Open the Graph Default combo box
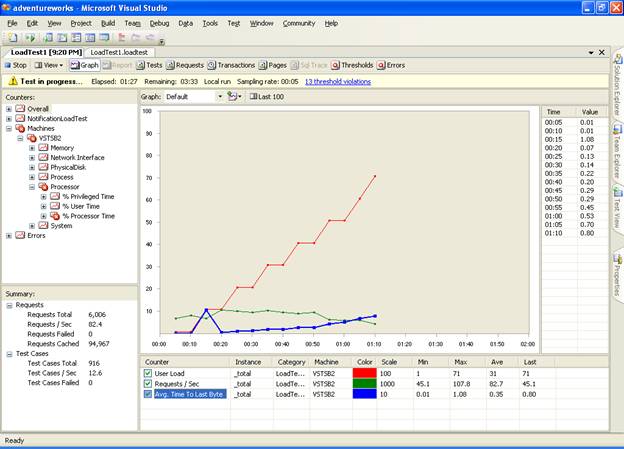The height and width of the screenshot is (449, 624). (193, 96)
